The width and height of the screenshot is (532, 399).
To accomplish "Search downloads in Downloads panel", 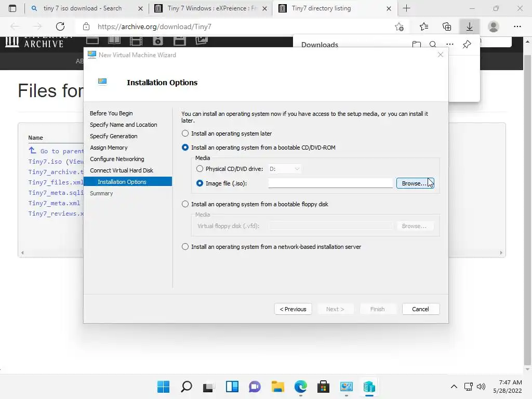I will [433, 44].
